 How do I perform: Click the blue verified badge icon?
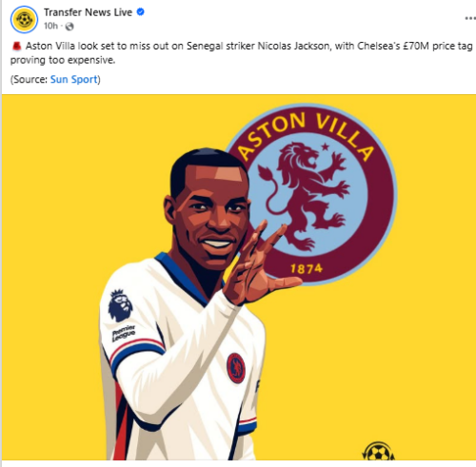(140, 12)
